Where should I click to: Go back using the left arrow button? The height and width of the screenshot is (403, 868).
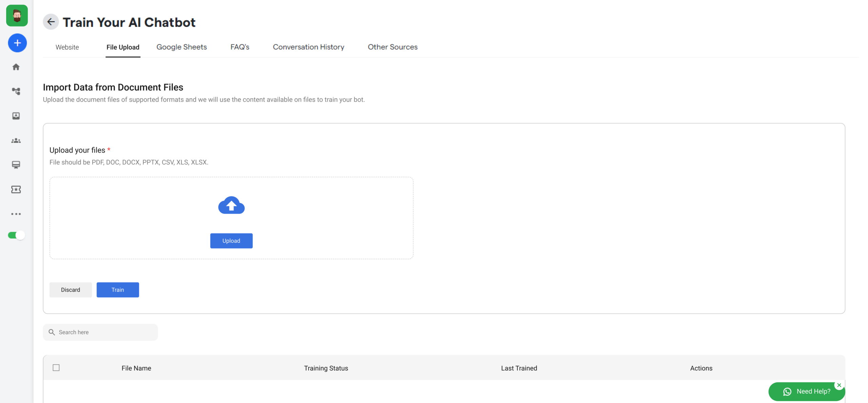click(x=51, y=22)
